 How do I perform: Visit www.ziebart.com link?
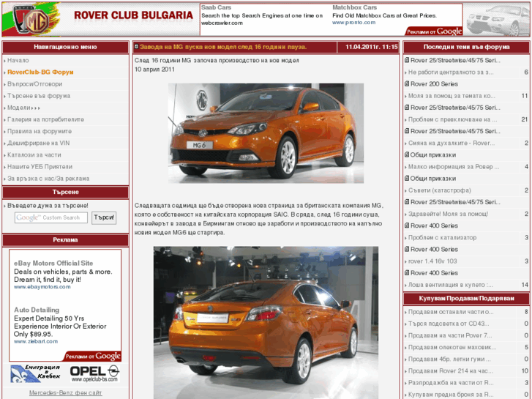36,342
